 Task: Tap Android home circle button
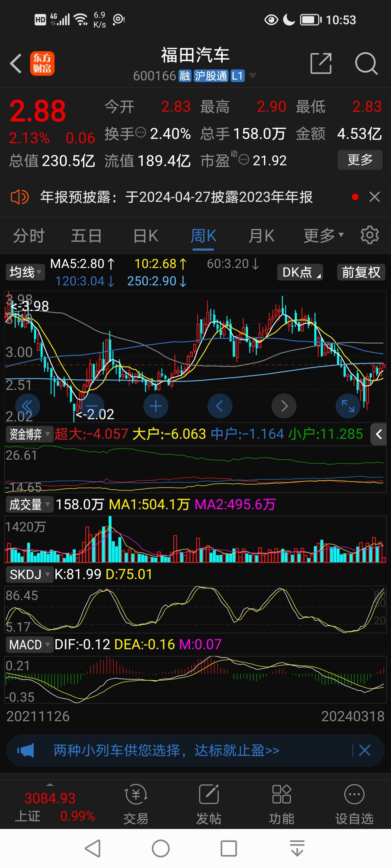[161, 848]
